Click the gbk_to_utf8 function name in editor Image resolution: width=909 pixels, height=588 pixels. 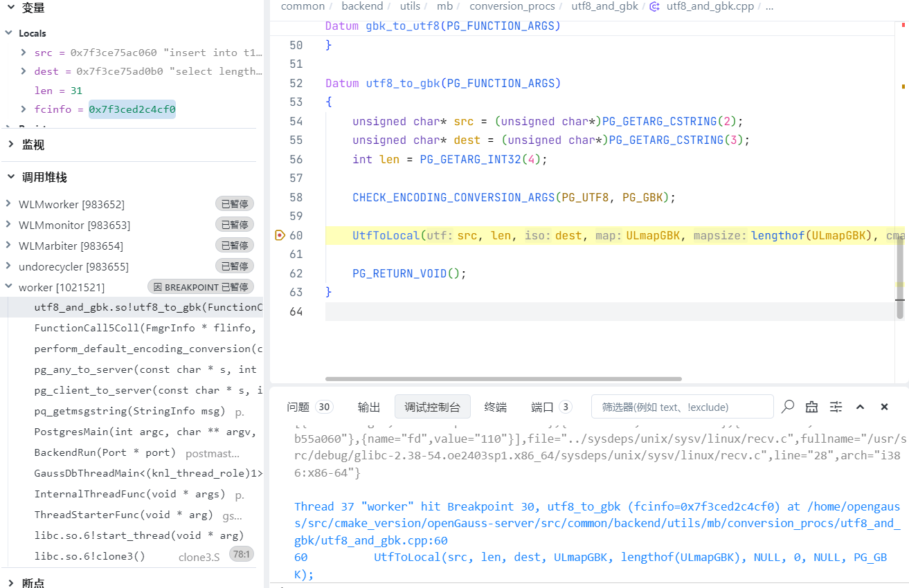coord(403,26)
